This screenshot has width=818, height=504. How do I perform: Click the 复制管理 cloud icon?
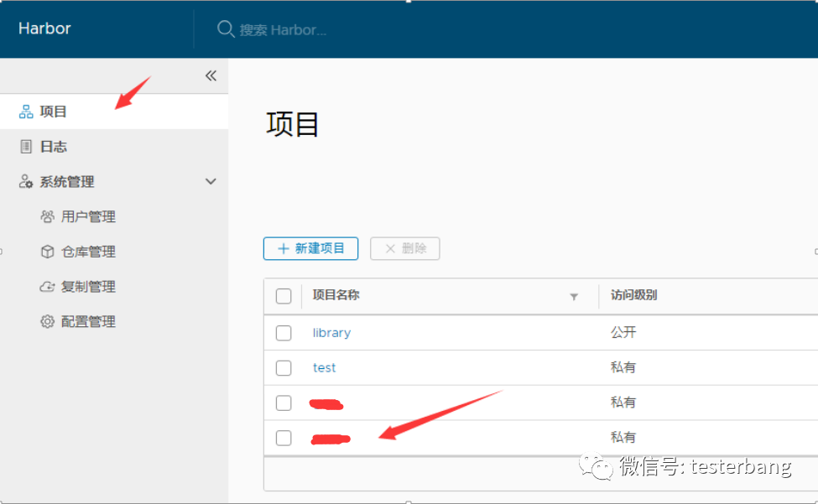tap(47, 287)
